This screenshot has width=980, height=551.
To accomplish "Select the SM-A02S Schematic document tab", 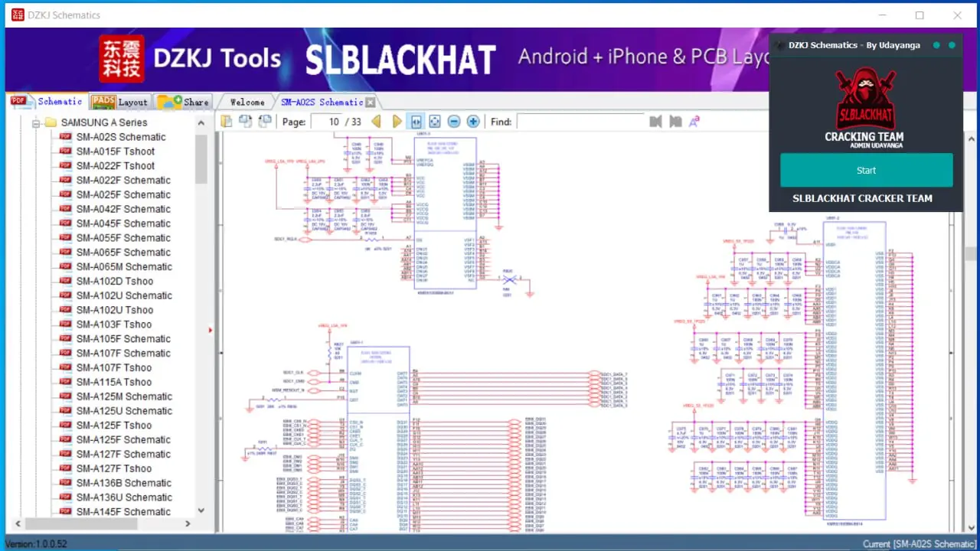I will point(321,102).
